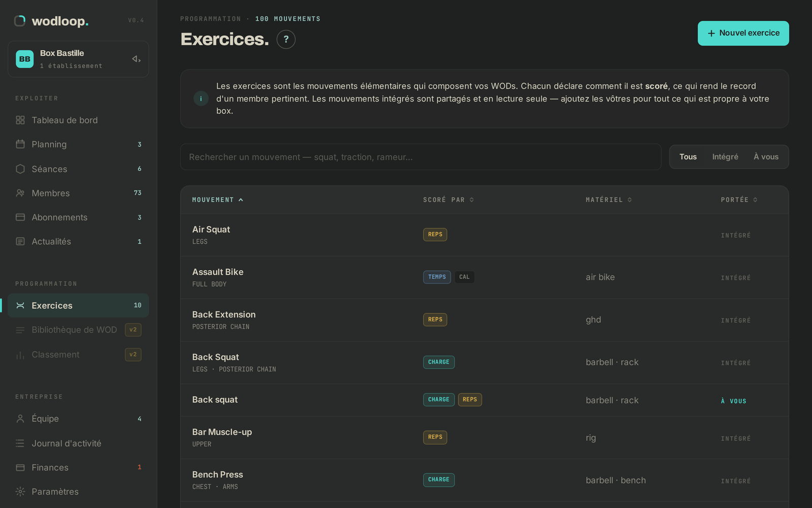This screenshot has height=508, width=812.
Task: Open Journal d'activité
Action: click(78, 443)
